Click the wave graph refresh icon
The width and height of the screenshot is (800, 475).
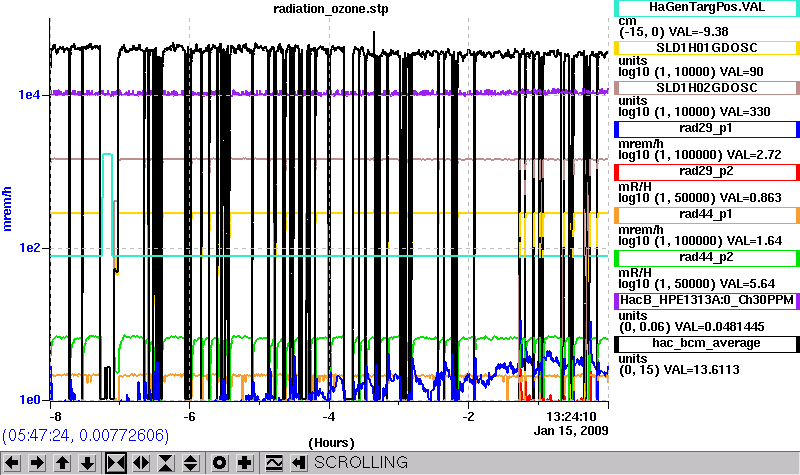point(274,463)
